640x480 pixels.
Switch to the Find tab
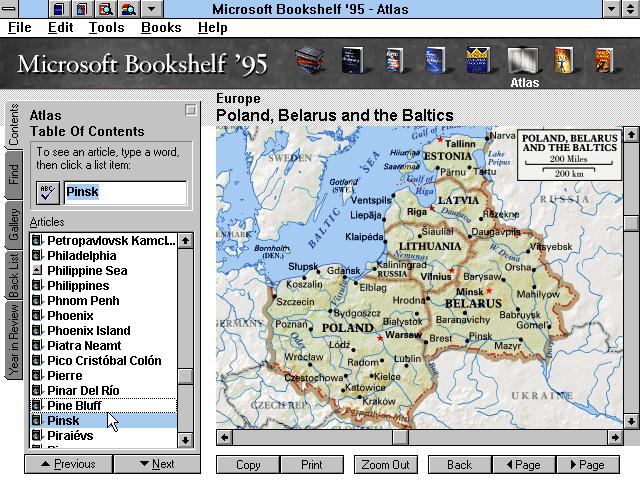coord(13,174)
